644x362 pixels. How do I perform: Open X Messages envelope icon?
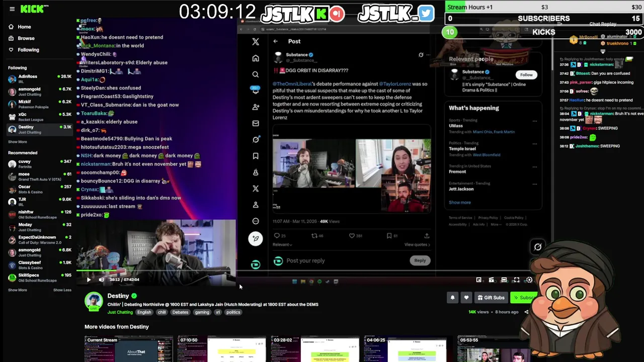256,123
